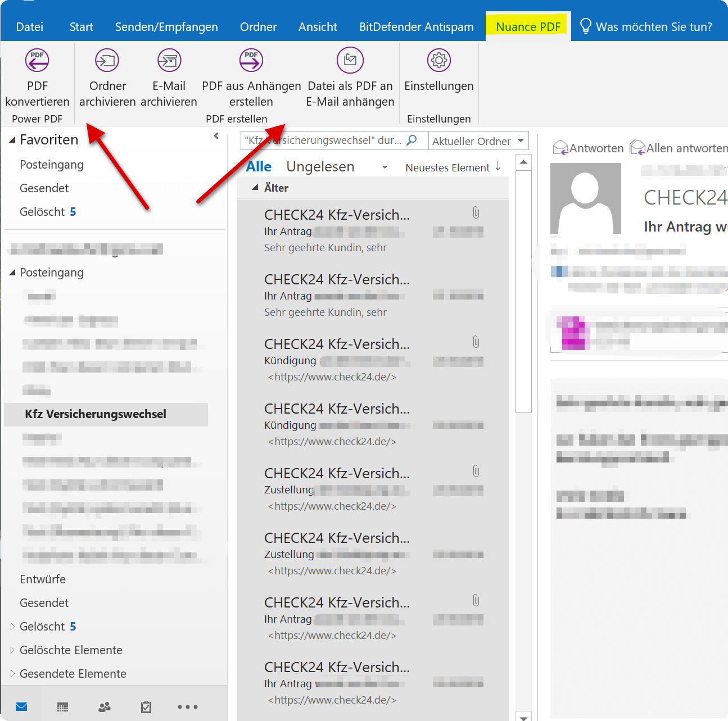Click the message list scrollbar thumb

point(523,292)
